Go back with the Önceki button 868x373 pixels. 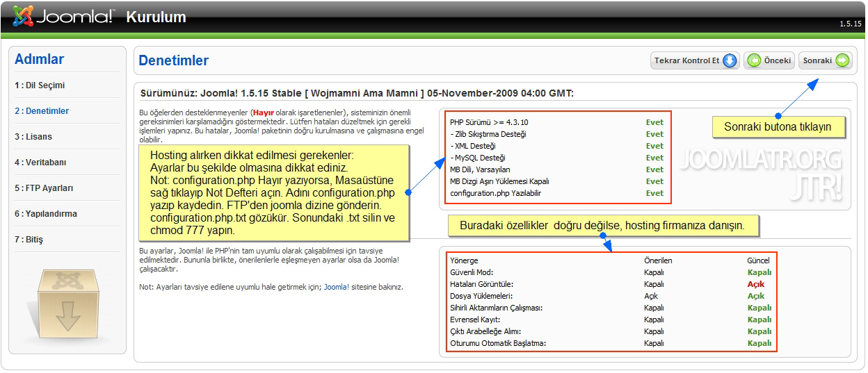tap(769, 60)
